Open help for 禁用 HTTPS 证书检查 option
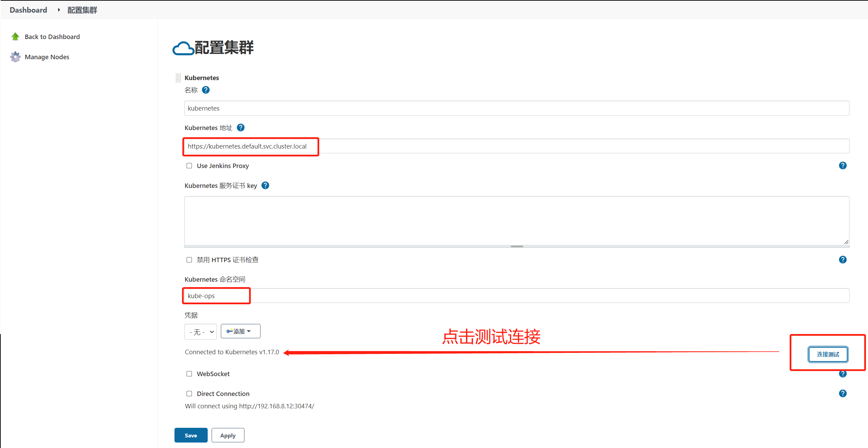Image resolution: width=868 pixels, height=448 pixels. (843, 260)
